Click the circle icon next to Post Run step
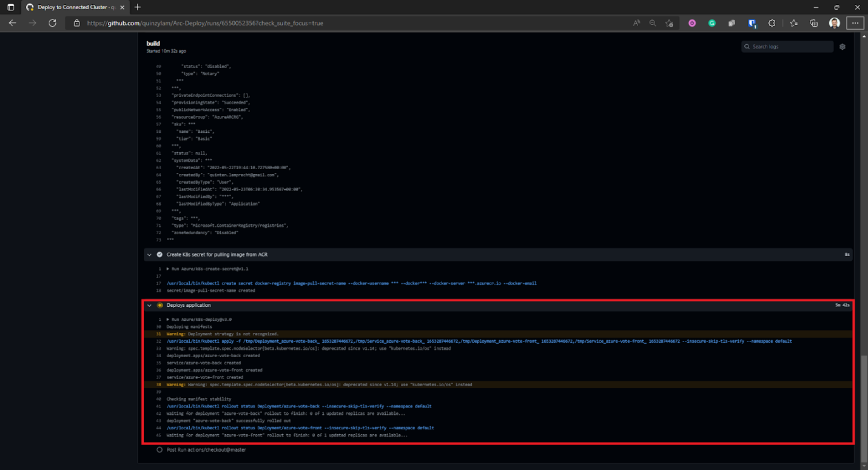Viewport: 868px width, 470px height. (160, 450)
